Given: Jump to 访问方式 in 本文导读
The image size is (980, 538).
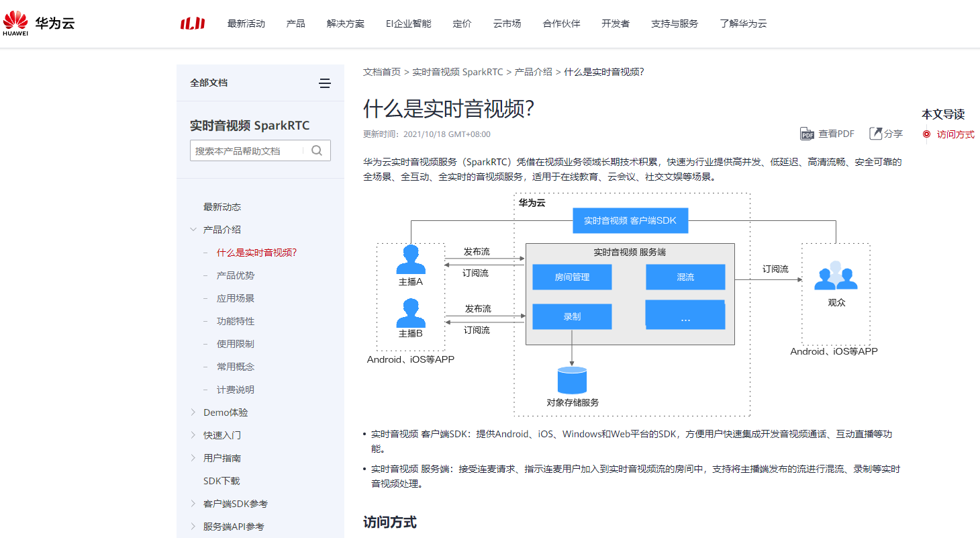Looking at the screenshot, I should (956, 134).
